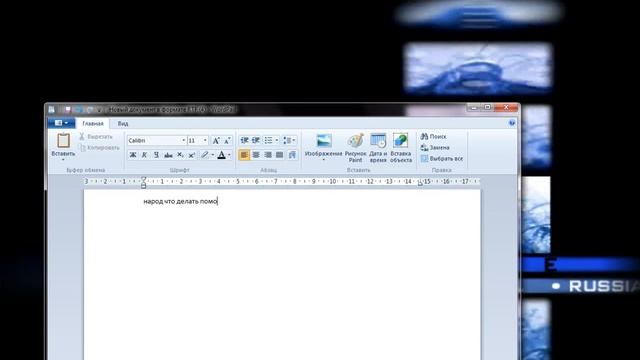This screenshot has height=360, width=640.
Task: Click the Вставить paste clipboard icon
Action: [63, 140]
